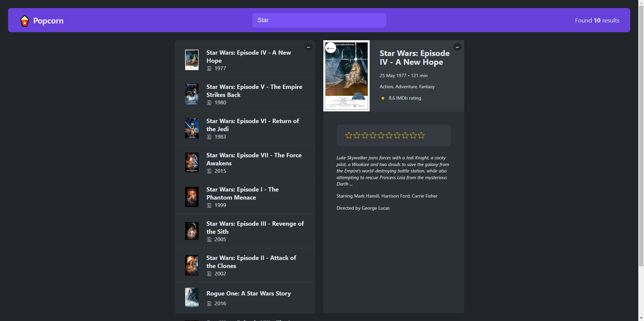Viewport: 644px width, 321px height.
Task: Click the Empire Strikes Back poster thumbnail
Action: point(192,94)
